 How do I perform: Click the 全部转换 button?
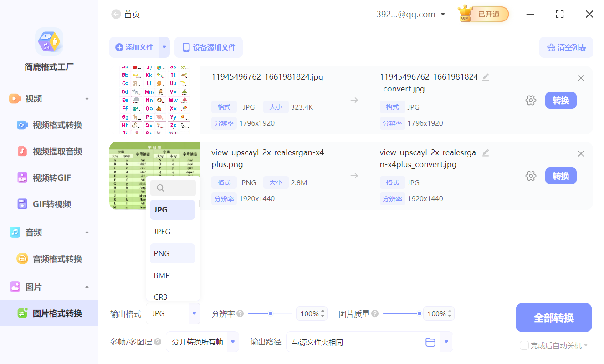pyautogui.click(x=553, y=317)
